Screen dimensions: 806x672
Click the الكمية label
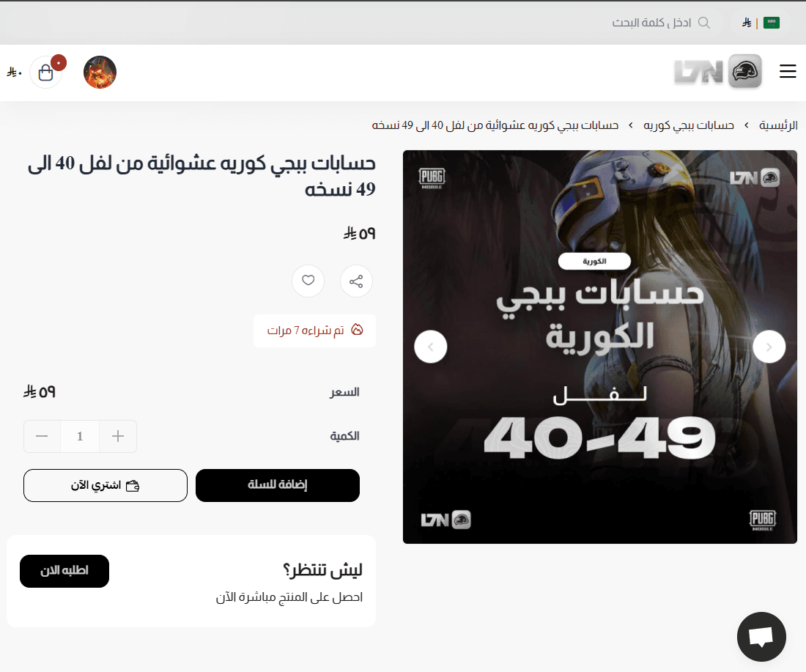click(x=344, y=436)
